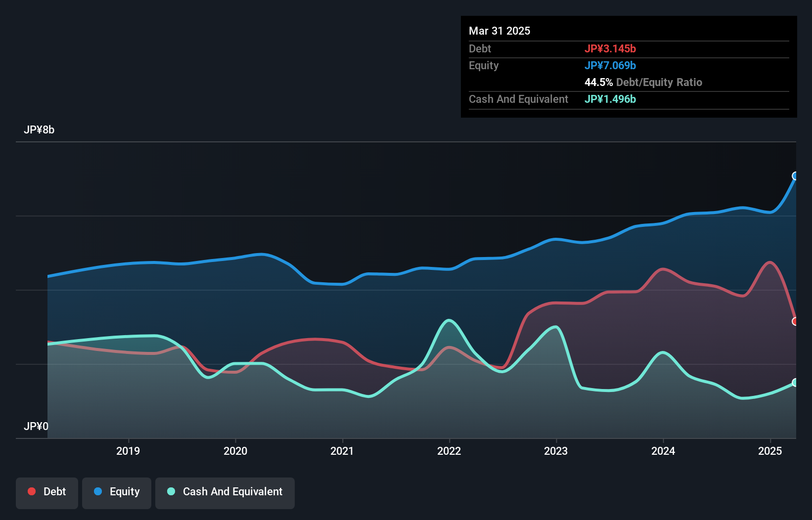The image size is (812, 520).
Task: Click the blue Equity legend dot
Action: (x=98, y=491)
